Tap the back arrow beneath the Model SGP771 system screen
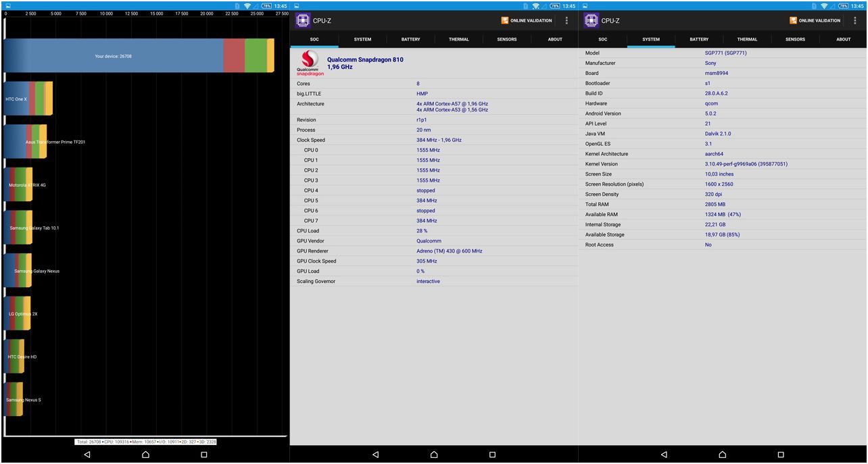The image size is (868, 464). [664, 455]
